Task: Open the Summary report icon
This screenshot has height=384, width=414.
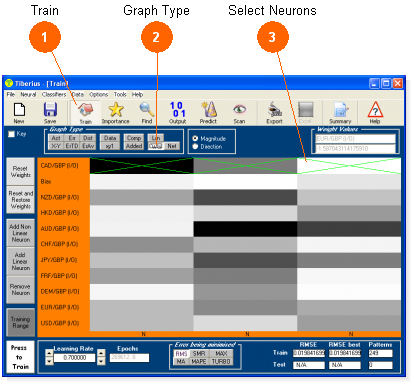Action: (x=340, y=110)
